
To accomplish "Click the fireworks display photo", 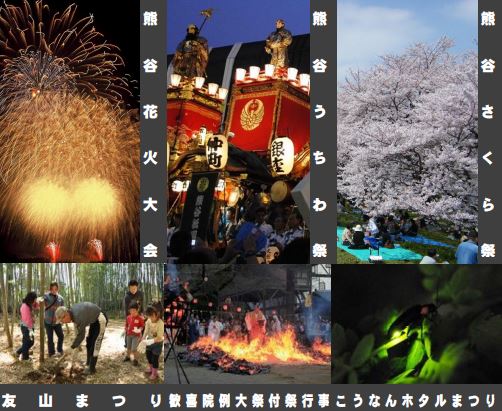I will (x=70, y=131).
